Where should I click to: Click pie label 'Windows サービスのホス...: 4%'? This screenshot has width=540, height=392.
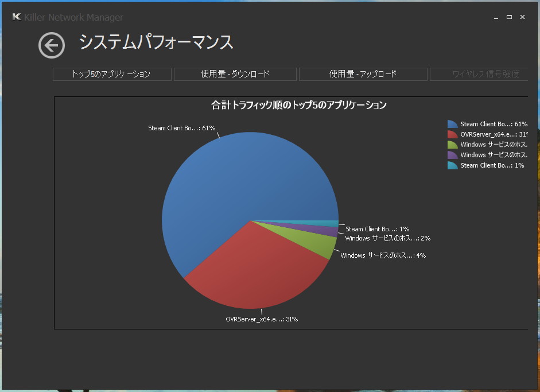[383, 255]
